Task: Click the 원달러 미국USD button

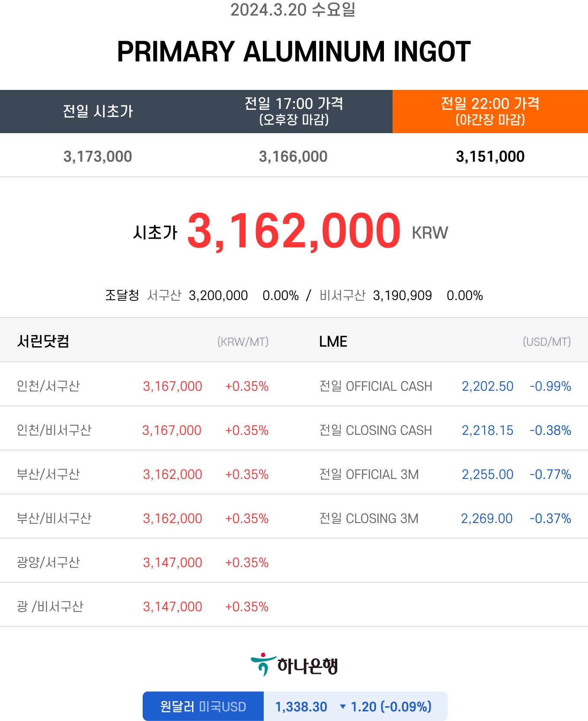Action: click(203, 706)
